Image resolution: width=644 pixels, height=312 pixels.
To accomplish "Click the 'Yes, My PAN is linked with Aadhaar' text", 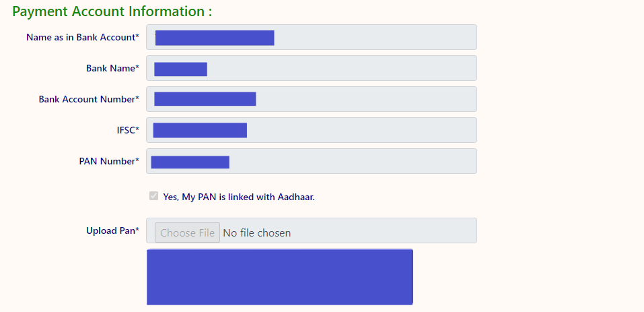I will (x=239, y=197).
